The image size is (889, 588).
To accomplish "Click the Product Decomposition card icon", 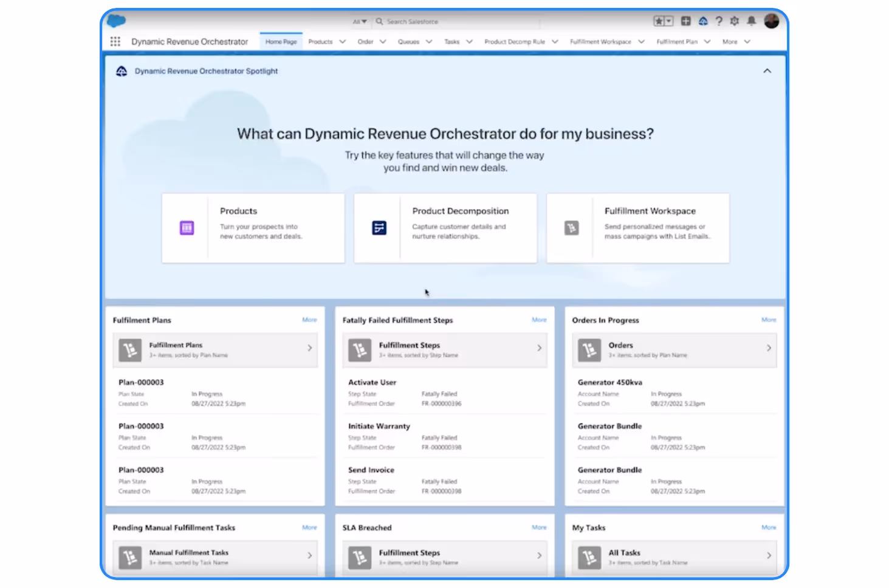I will coord(379,228).
